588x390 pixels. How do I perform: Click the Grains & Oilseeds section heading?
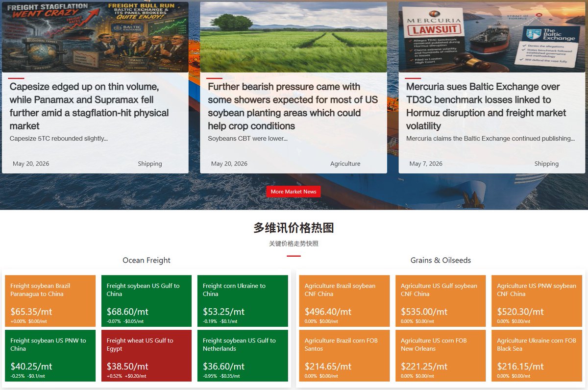tap(441, 260)
